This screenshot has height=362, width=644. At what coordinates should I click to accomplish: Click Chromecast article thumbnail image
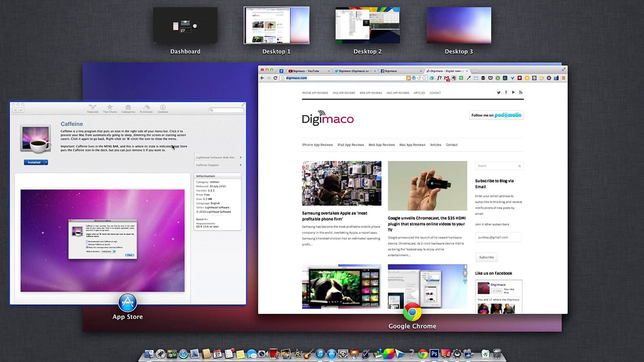pyautogui.click(x=427, y=186)
